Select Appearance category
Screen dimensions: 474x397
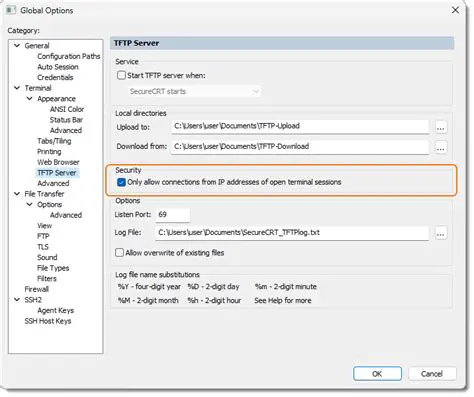[x=56, y=99]
